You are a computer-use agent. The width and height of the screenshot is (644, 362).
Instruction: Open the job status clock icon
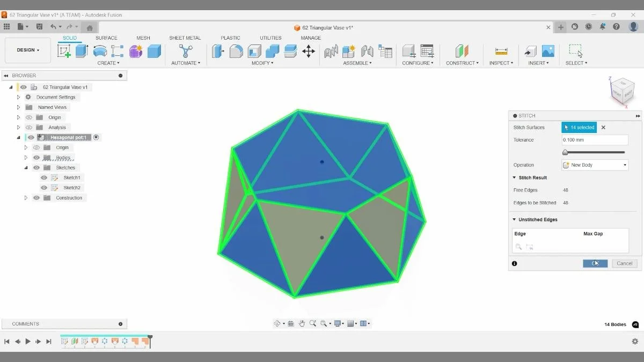[589, 27]
